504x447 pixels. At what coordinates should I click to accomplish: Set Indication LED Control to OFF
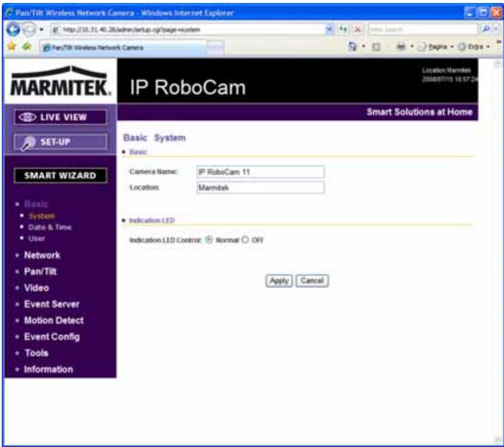click(x=245, y=240)
